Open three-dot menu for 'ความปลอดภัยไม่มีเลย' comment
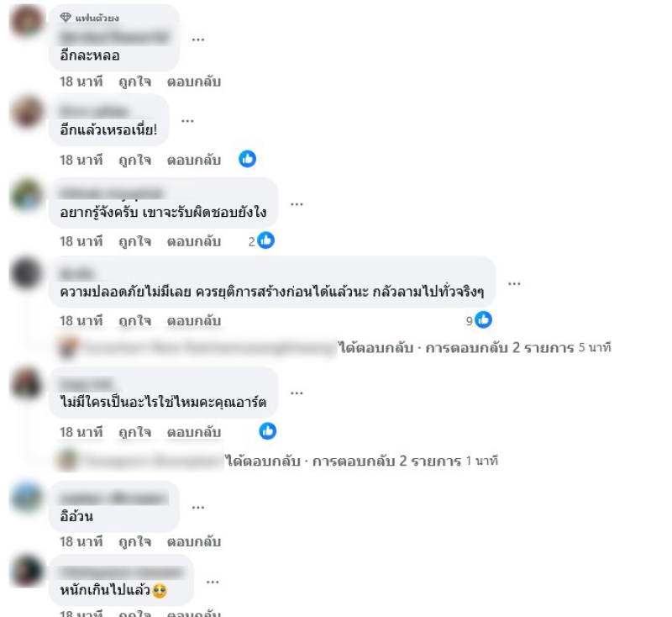The height and width of the screenshot is (617, 672). coord(514,283)
